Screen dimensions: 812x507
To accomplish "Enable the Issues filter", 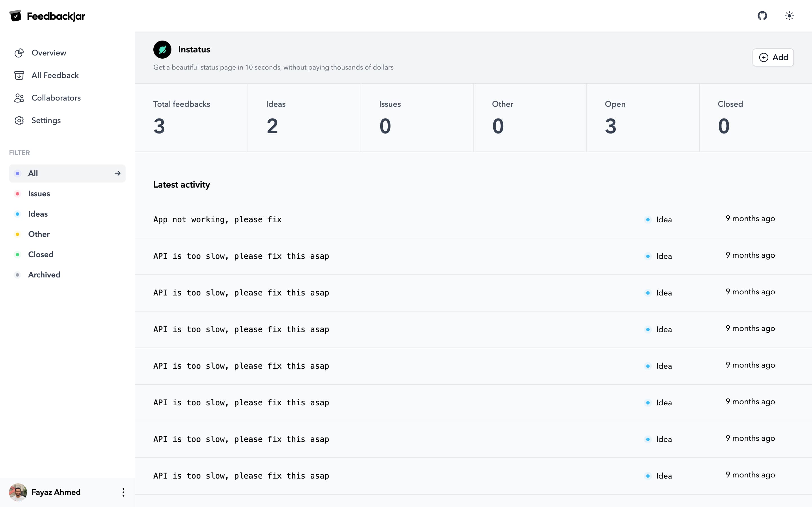I will (39, 194).
